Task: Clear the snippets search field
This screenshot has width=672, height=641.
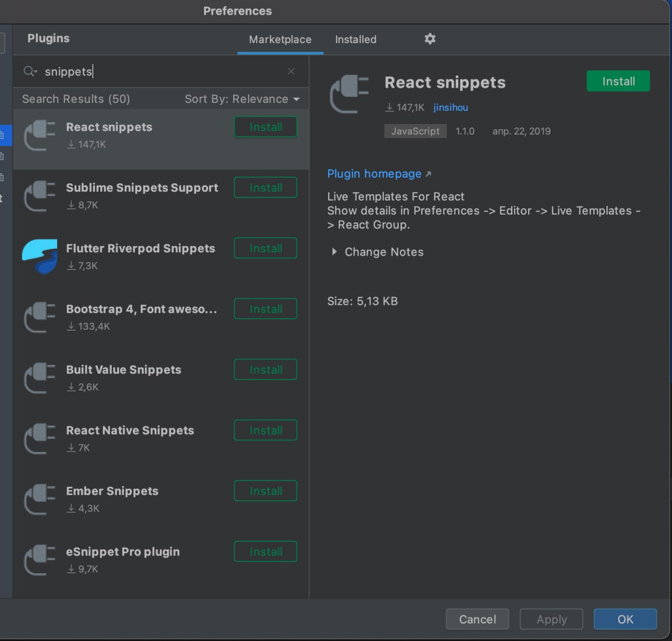Action: coord(291,71)
